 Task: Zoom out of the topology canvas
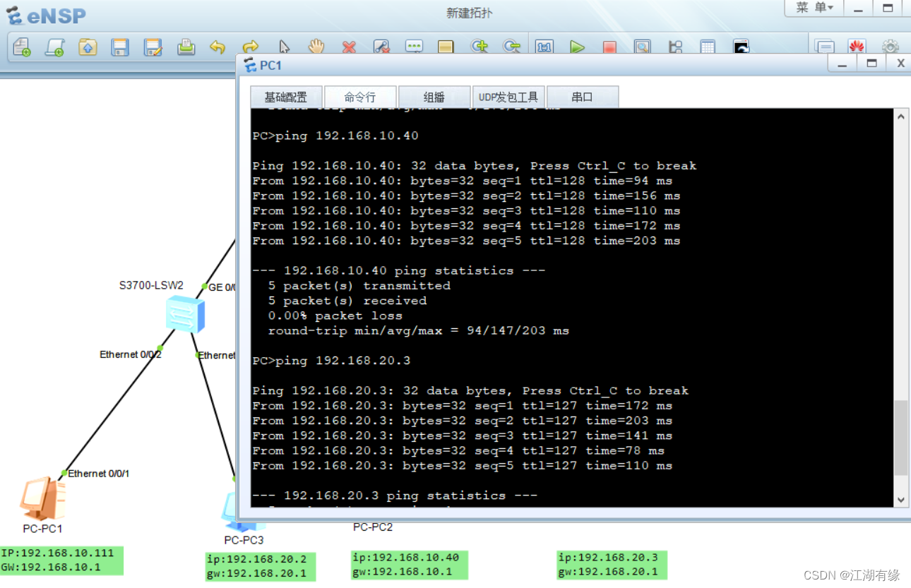click(511, 47)
